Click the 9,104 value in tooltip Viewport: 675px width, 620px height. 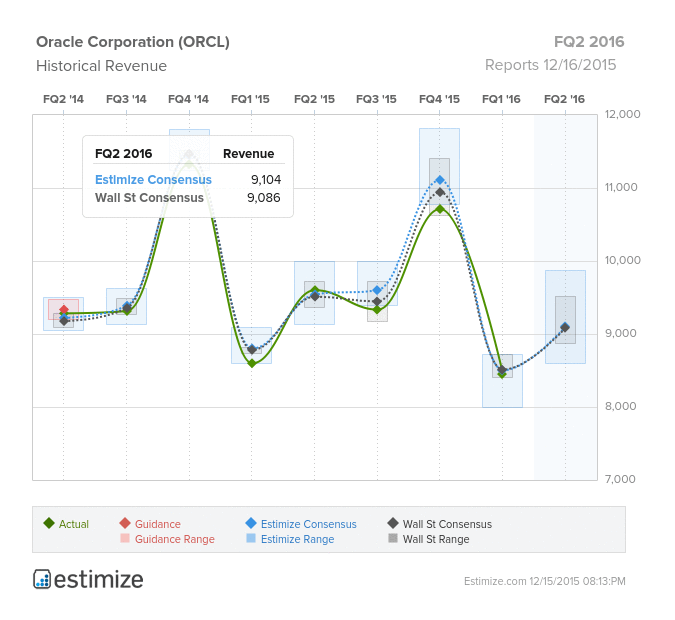coord(266,180)
